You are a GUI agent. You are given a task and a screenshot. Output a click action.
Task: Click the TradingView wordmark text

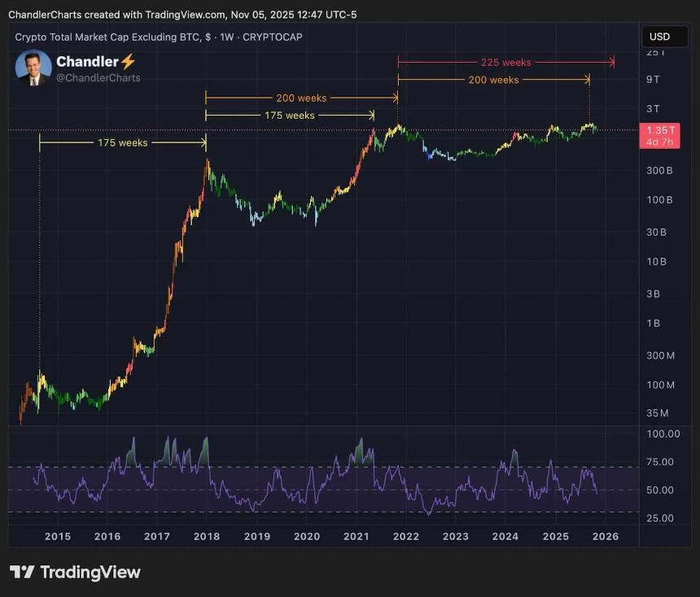click(x=90, y=572)
